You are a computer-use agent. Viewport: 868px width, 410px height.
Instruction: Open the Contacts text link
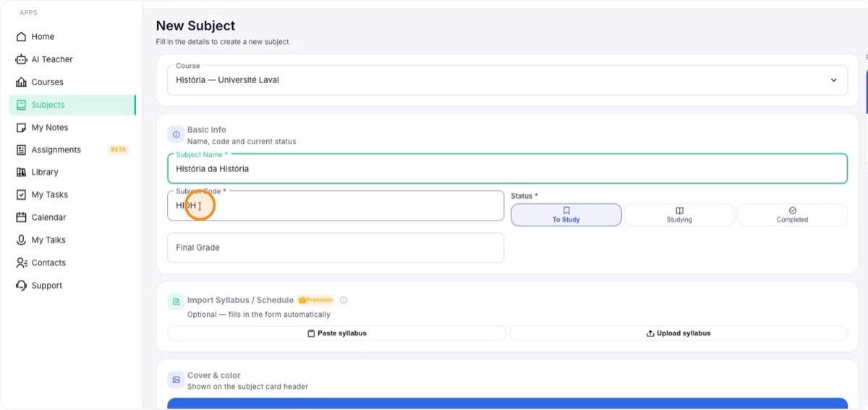tap(48, 262)
